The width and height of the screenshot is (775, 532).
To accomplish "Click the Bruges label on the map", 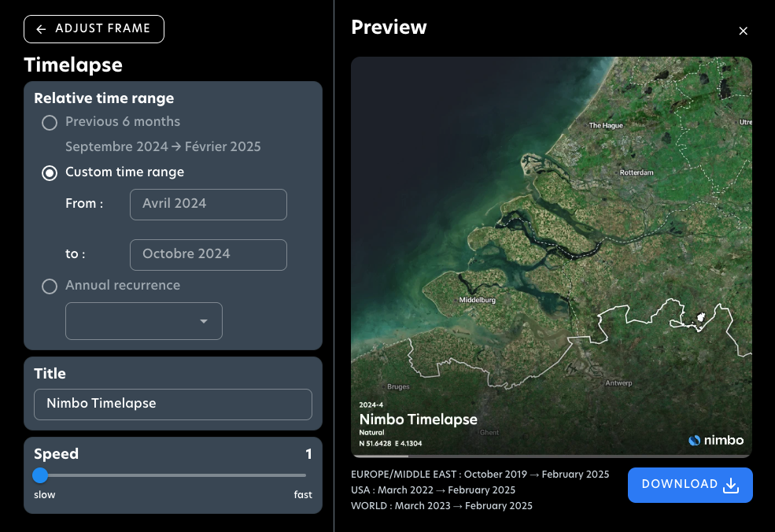I will coord(398,386).
